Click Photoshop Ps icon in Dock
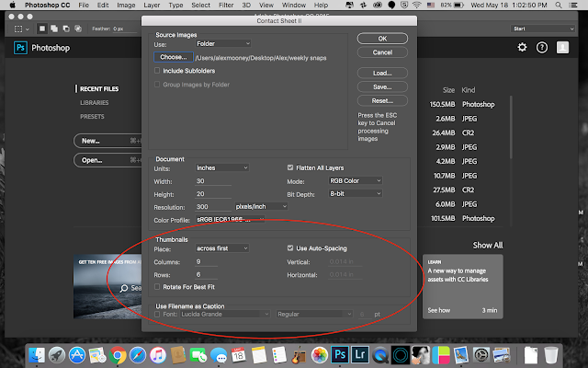The height and width of the screenshot is (368, 588). point(340,355)
